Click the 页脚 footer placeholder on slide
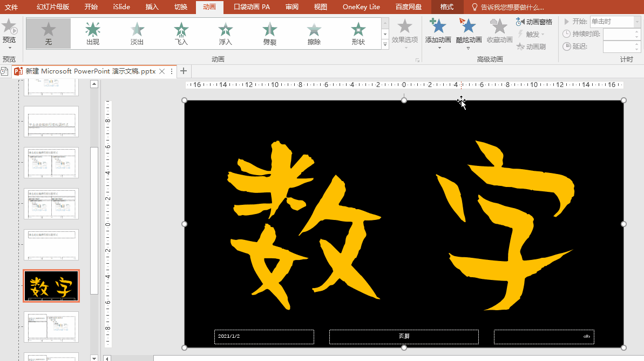644x361 pixels. click(x=404, y=337)
